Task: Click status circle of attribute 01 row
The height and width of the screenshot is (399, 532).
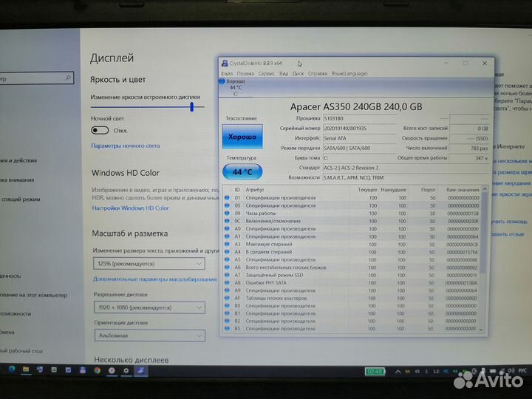Action: [227, 198]
